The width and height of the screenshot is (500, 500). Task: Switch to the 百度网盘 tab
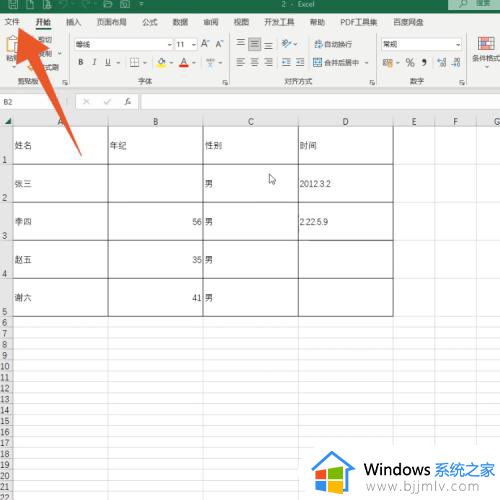click(408, 22)
